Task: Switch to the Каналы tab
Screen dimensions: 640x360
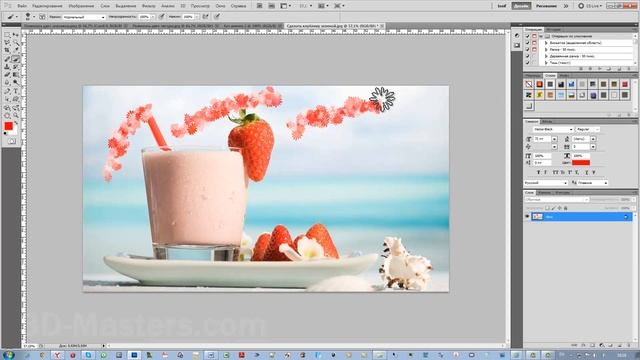Action: point(544,192)
